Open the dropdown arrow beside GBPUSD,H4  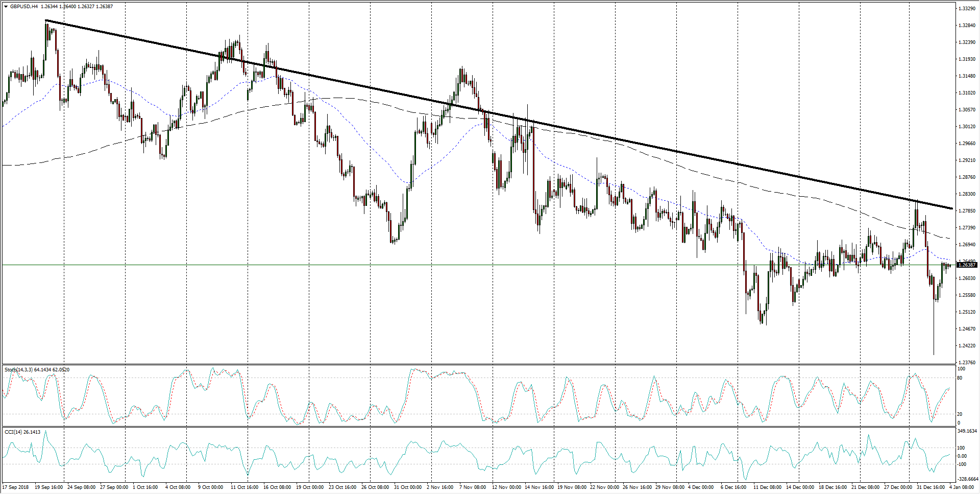pyautogui.click(x=6, y=7)
